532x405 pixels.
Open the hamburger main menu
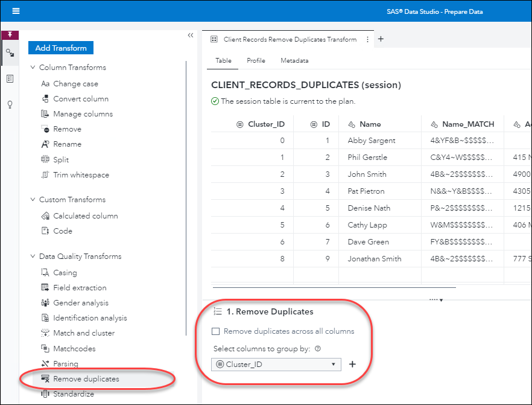[x=16, y=11]
